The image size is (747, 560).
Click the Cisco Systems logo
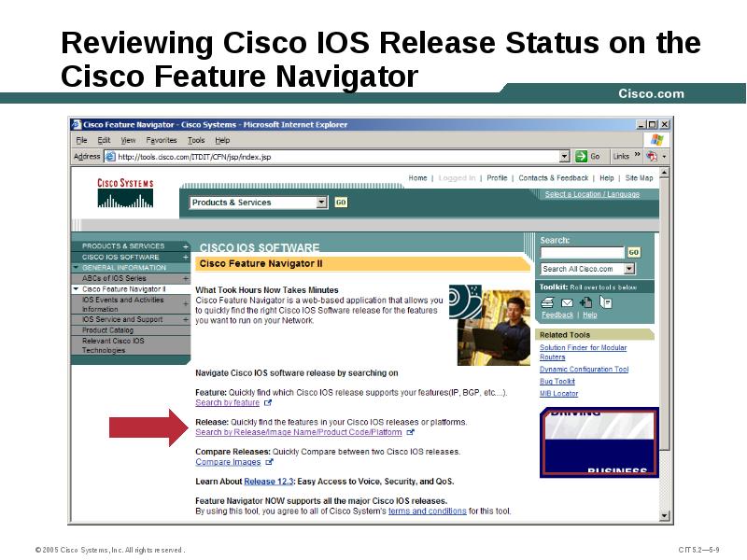(125, 193)
